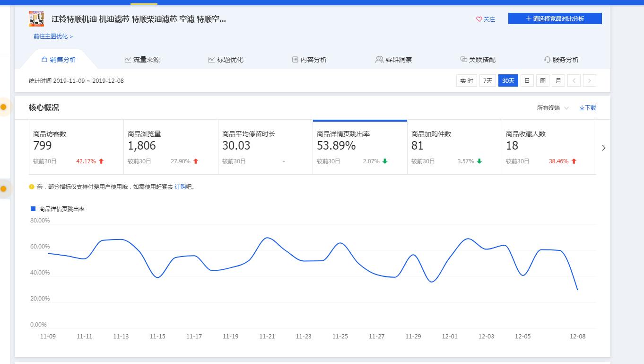Click the right pagination arrow near the date filters
This screenshot has height=364, width=644.
[589, 80]
